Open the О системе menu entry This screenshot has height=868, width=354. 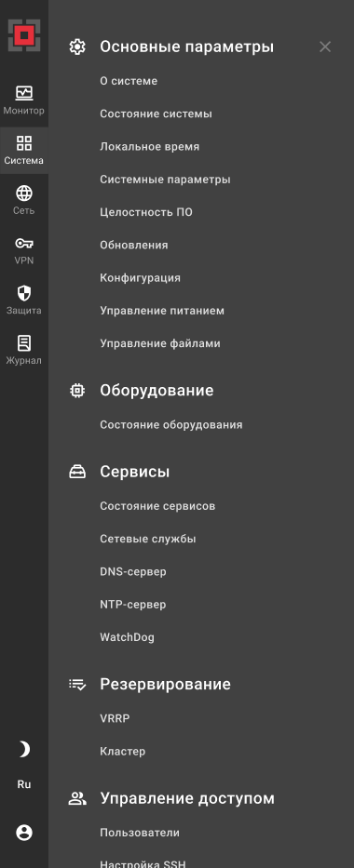(129, 81)
